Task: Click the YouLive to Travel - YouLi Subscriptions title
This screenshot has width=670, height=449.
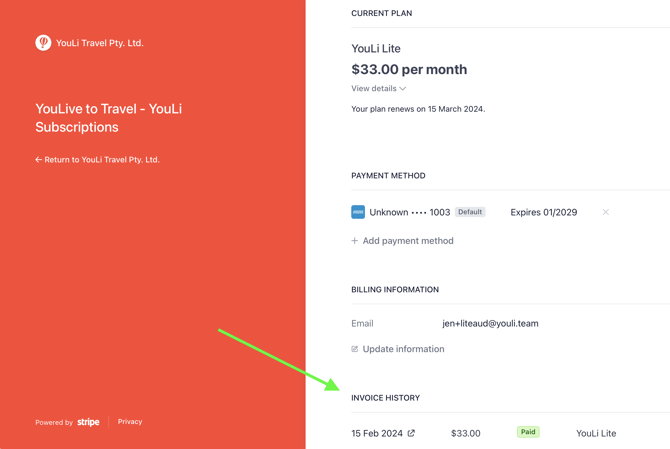Action: [109, 118]
